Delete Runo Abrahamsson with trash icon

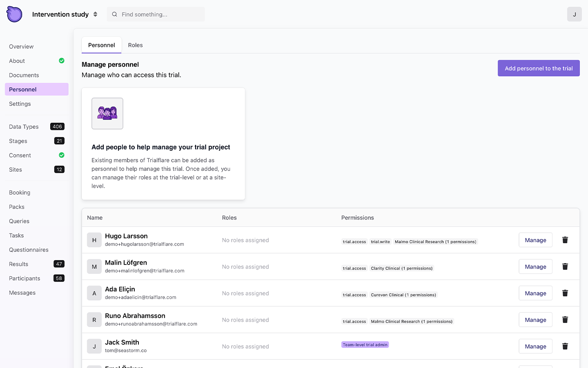tap(565, 320)
